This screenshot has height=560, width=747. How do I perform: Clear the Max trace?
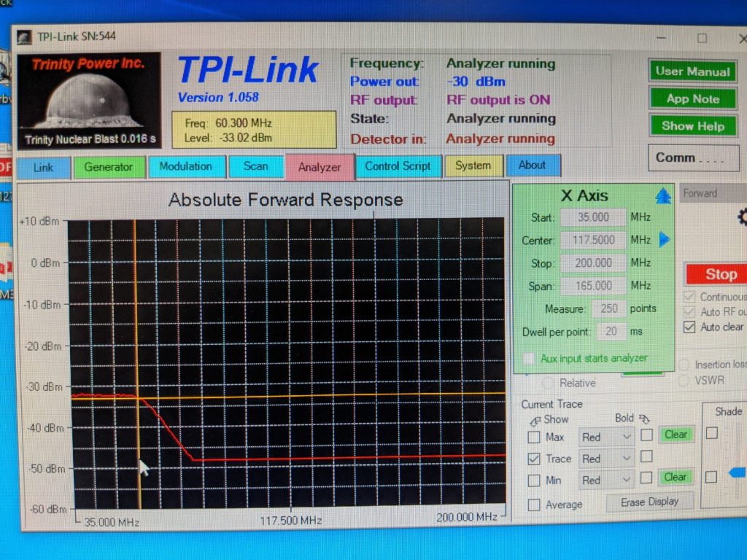point(676,435)
